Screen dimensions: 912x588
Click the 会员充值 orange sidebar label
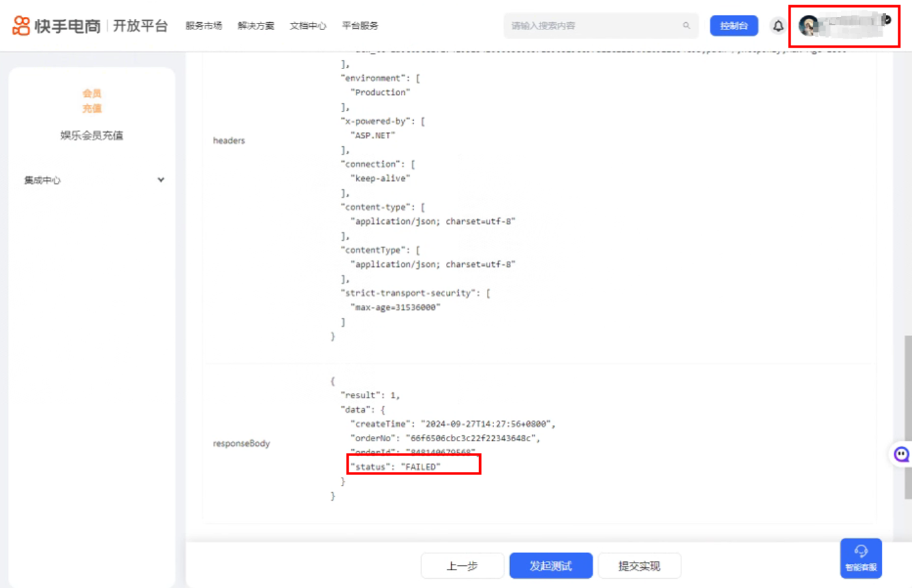(x=92, y=101)
